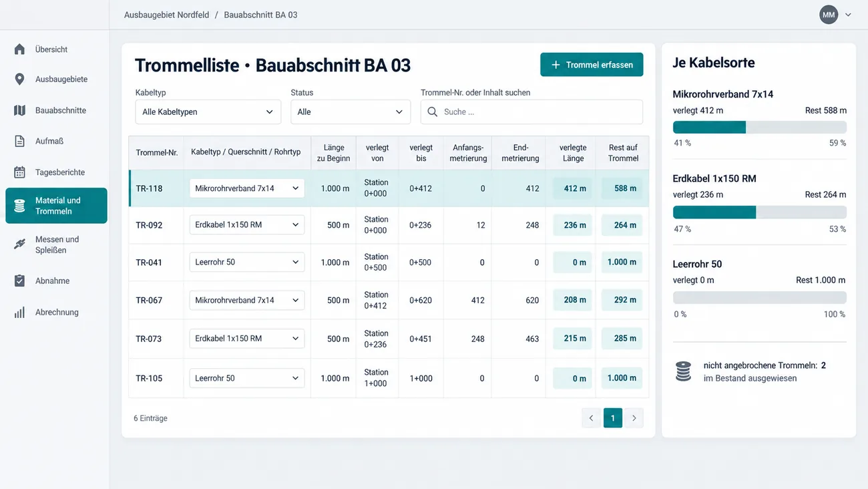Click the 236 m verlegte Länge value
Image resolution: width=868 pixels, height=489 pixels.
574,225
